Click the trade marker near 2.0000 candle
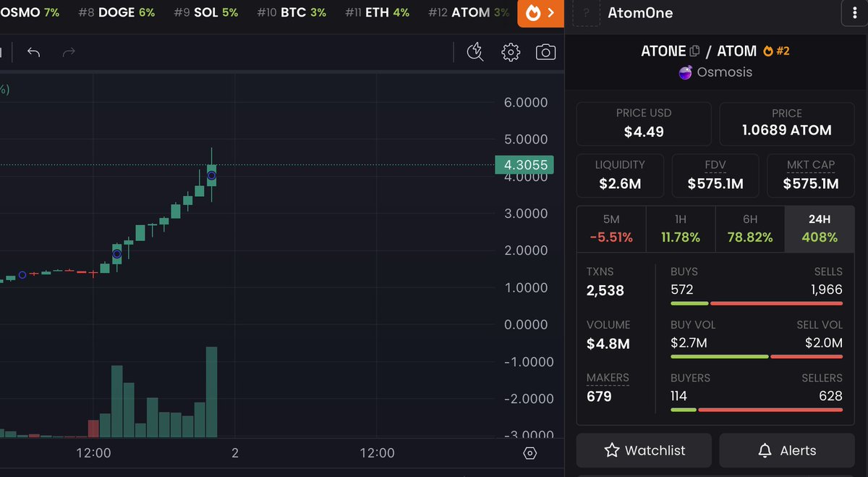Viewport: 868px width, 477px height. pyautogui.click(x=116, y=253)
